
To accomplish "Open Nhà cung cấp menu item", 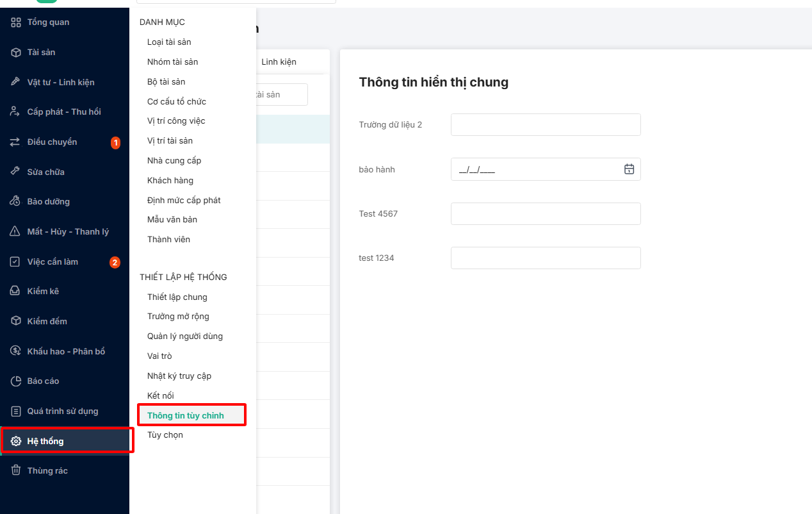I will click(174, 161).
